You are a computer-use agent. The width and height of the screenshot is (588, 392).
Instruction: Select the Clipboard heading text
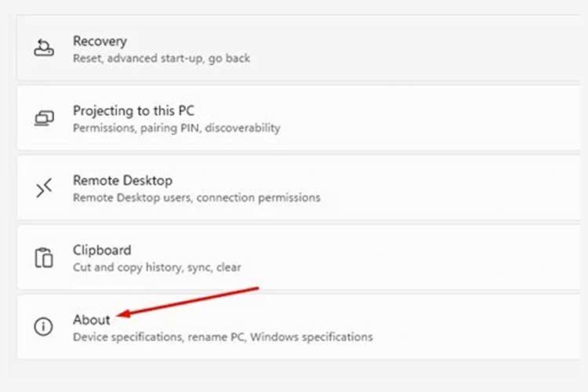tap(102, 250)
